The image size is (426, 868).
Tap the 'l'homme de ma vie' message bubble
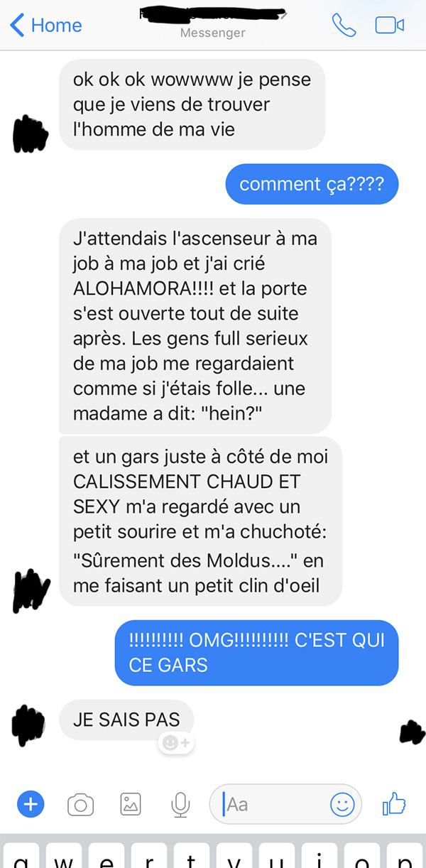point(192,104)
